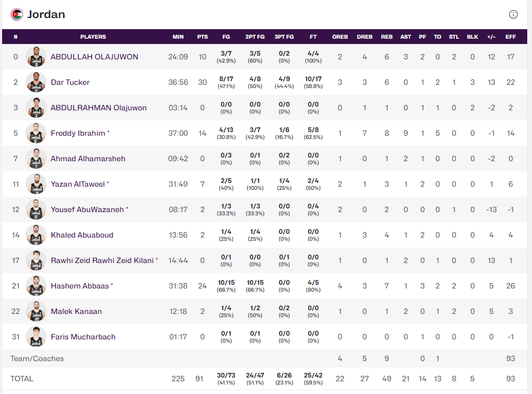Viewport: 532px width, 394px height.
Task: Sort table by PTS column header
Action: click(202, 37)
